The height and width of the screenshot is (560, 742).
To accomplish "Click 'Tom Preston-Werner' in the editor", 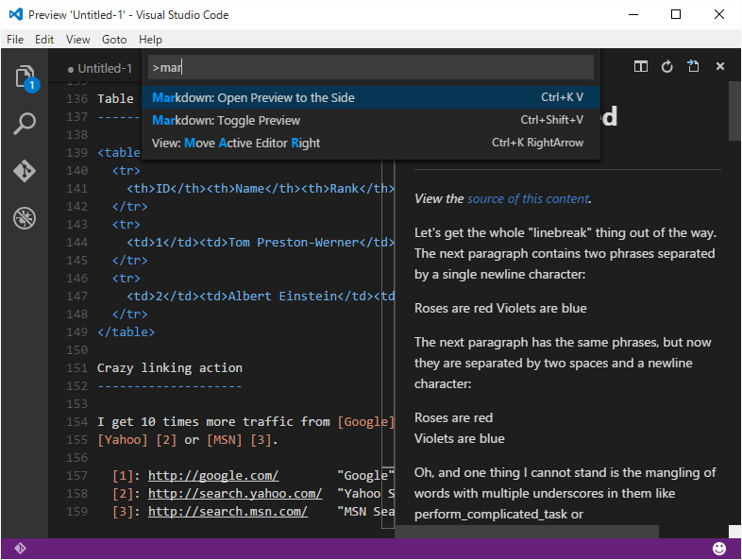I will coord(294,243).
